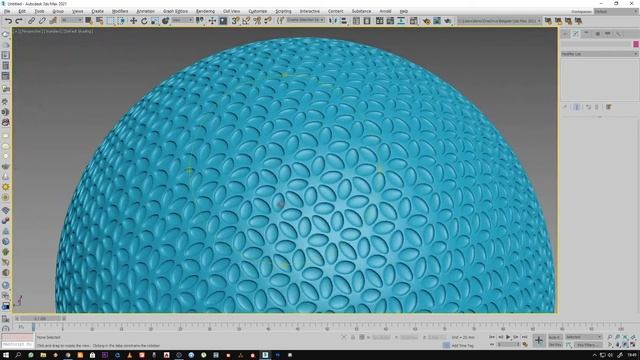Screen dimensions: 640x360
Task: Click the Edit Named Selection Sets icon
Action: point(280,20)
